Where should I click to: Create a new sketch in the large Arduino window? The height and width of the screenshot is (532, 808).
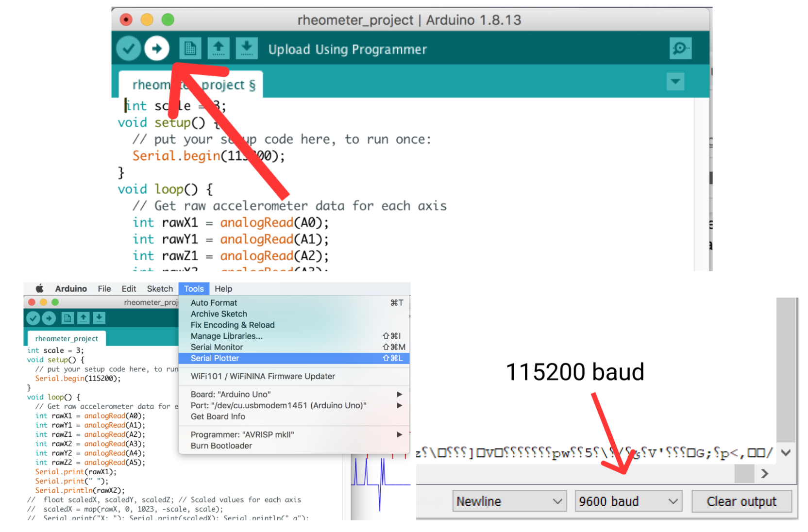pos(190,49)
